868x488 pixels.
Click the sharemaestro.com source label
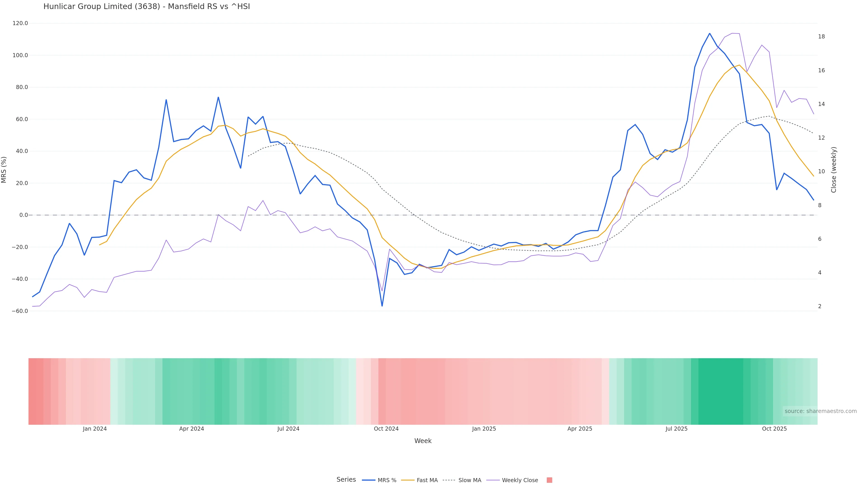tap(820, 411)
